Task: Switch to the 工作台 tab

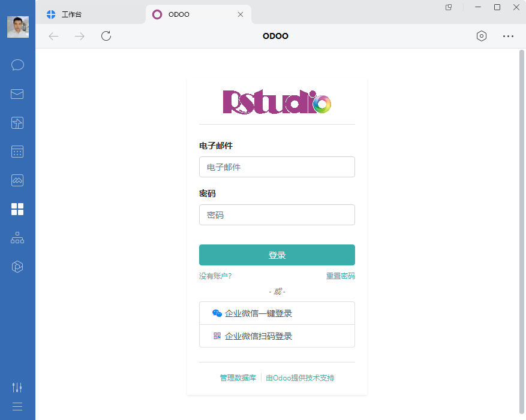Action: [91, 14]
